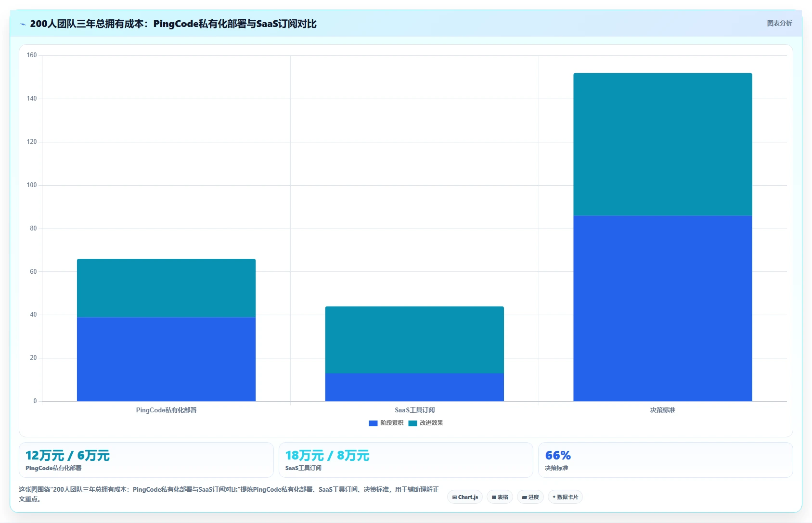
Task: Click the teal segment of PingCode私有化部署 bar
Action: (166, 288)
